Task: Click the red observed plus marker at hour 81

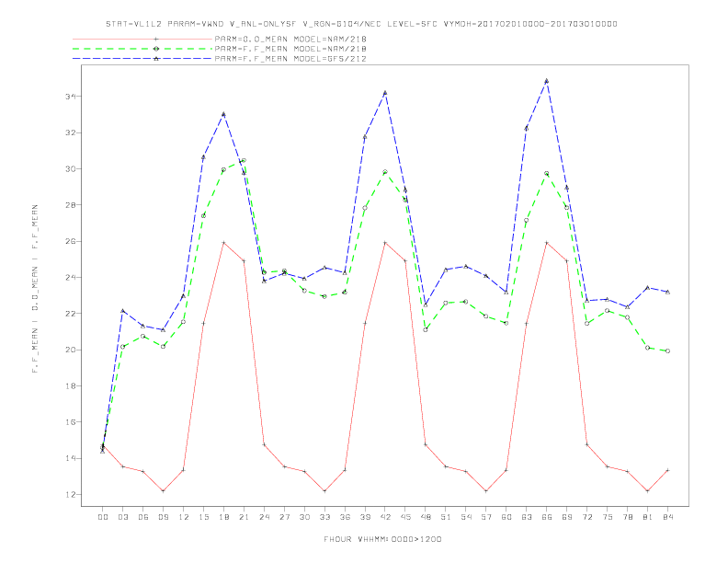Action: pos(648,491)
